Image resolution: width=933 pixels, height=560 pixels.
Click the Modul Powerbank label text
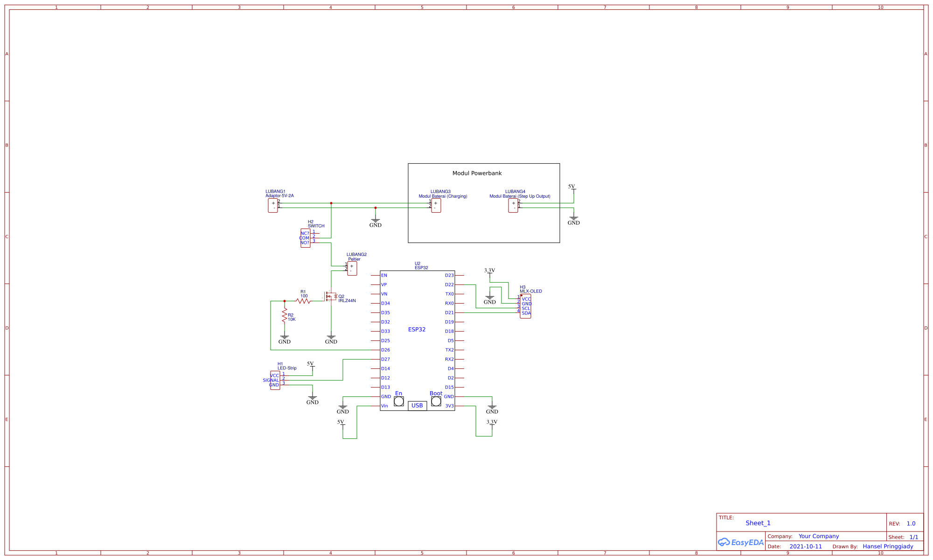click(x=477, y=173)
